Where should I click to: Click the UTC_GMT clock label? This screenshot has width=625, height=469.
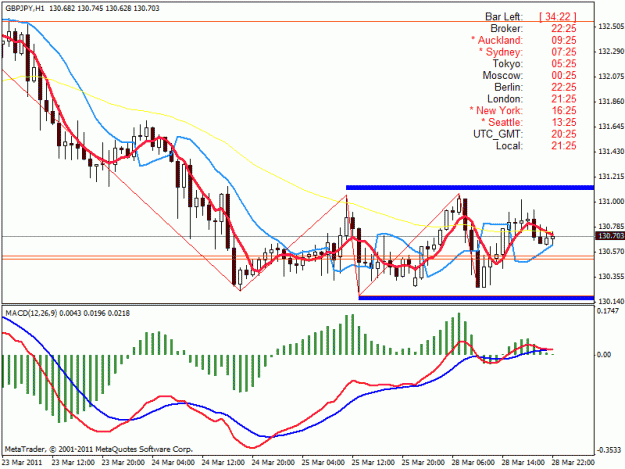[x=498, y=134]
